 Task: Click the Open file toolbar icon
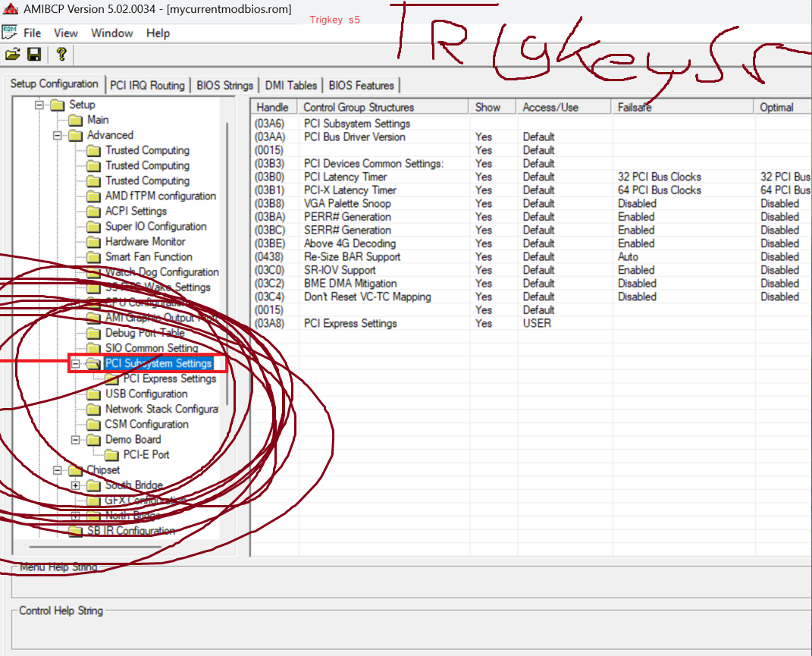[x=13, y=54]
